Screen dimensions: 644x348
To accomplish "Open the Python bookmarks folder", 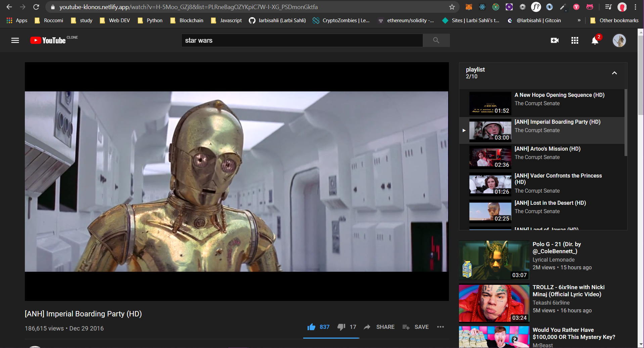I will (x=150, y=20).
